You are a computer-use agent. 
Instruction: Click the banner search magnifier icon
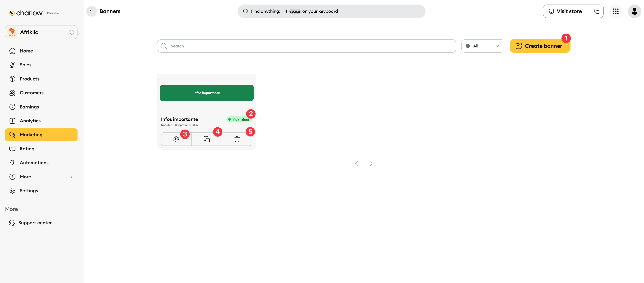[164, 46]
